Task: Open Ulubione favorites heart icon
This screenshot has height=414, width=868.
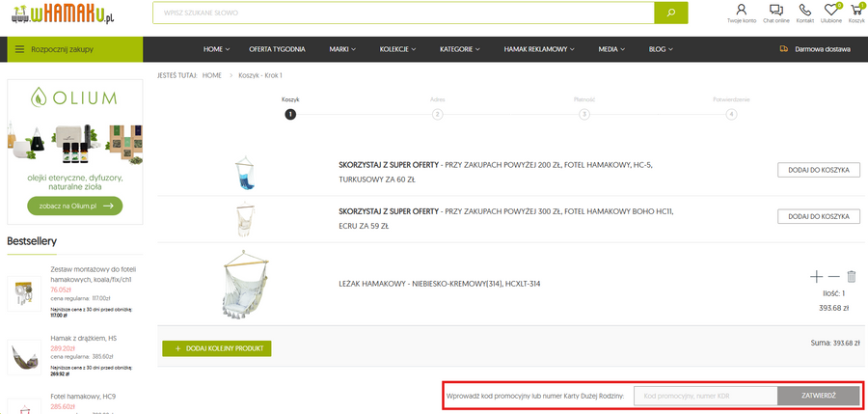Action: click(831, 11)
